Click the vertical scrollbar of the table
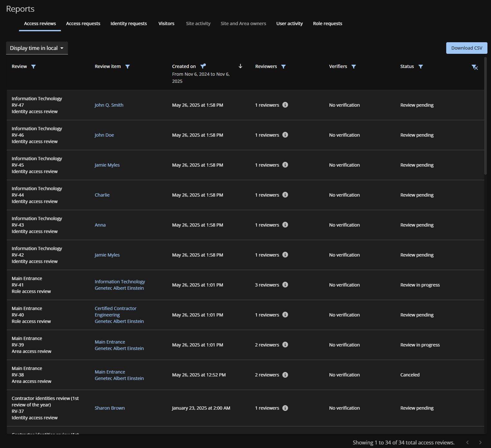 [486, 116]
